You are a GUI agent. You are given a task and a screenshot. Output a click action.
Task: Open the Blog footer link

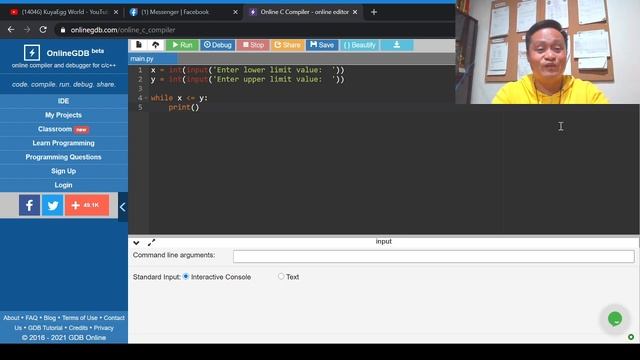tap(49, 318)
